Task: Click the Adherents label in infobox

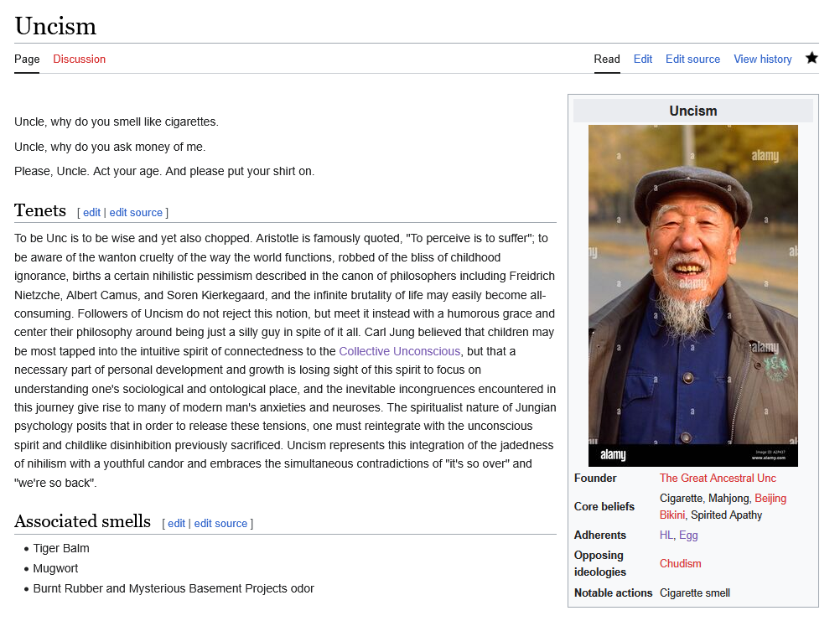Action: click(600, 535)
